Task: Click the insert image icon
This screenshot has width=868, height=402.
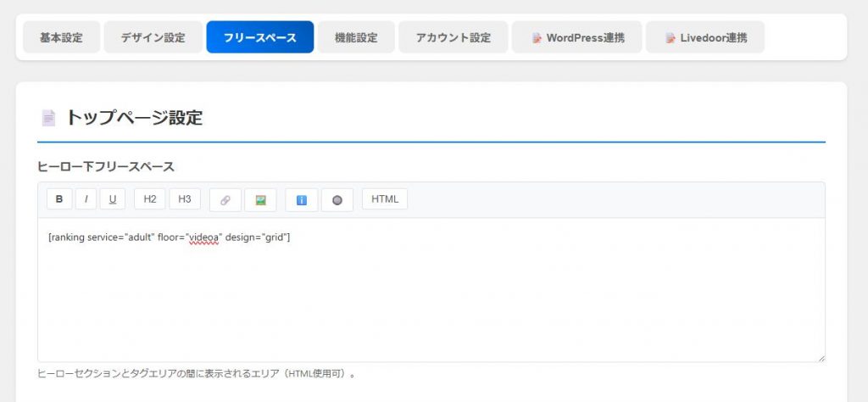Action: point(260,200)
